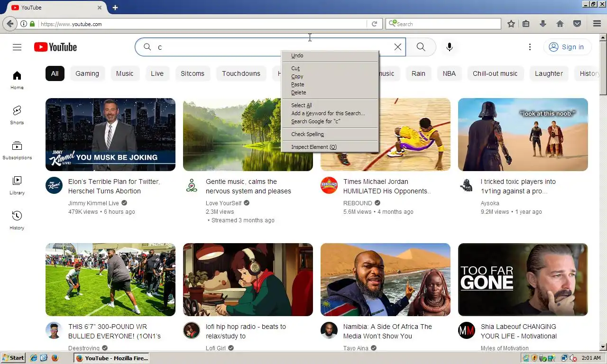Screen dimensions: 607x364
Task: Choose Paste in the context menu
Action: [330, 84]
